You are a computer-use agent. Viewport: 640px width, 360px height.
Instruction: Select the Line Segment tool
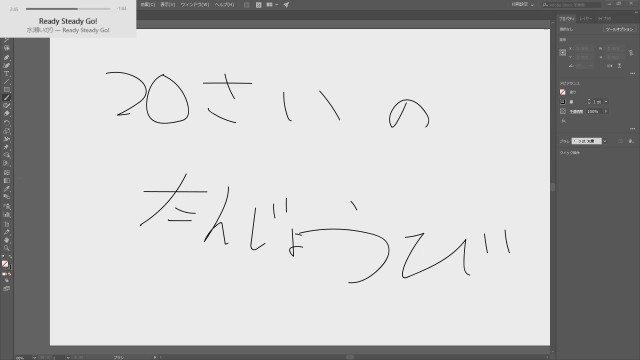(7, 82)
